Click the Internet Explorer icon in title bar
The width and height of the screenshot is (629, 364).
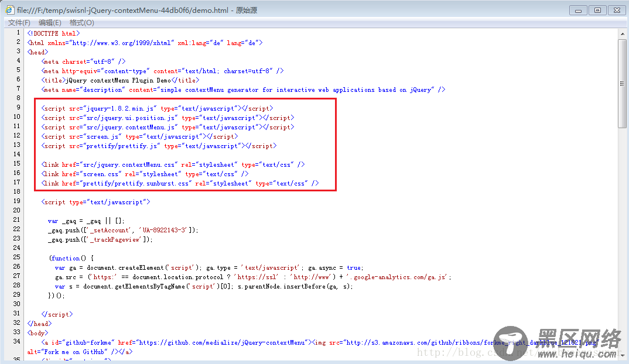pos(9,9)
